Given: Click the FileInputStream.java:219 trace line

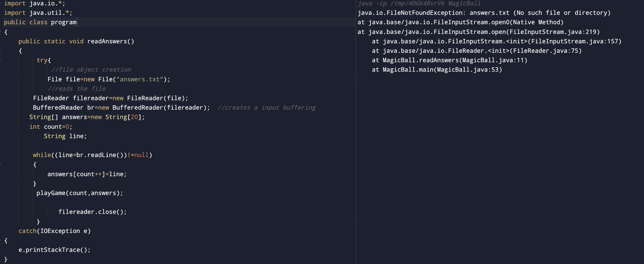Looking at the screenshot, I should [x=479, y=32].
